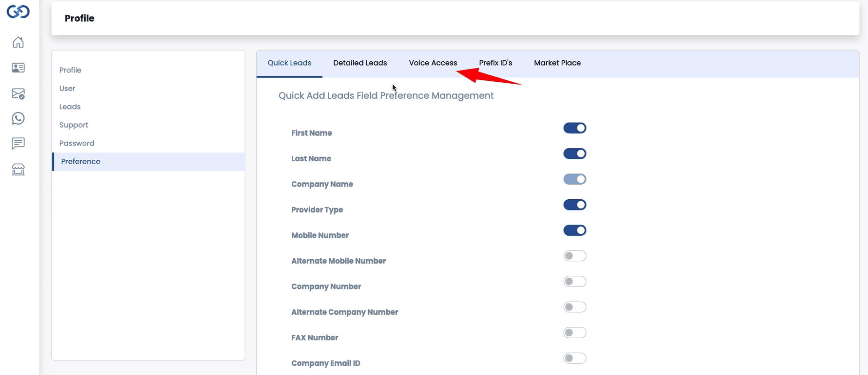Select Support in the profile menu

click(73, 125)
